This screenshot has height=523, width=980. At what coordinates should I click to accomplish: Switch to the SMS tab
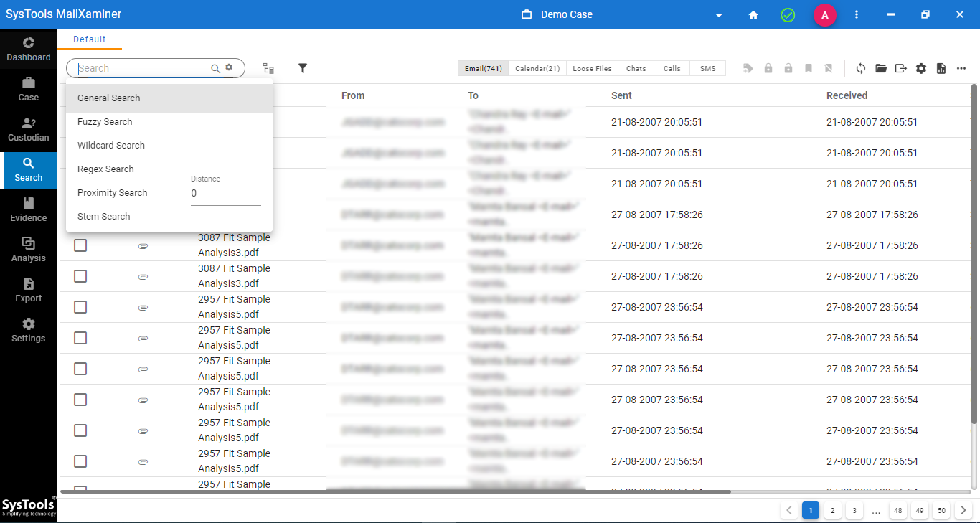pos(708,68)
